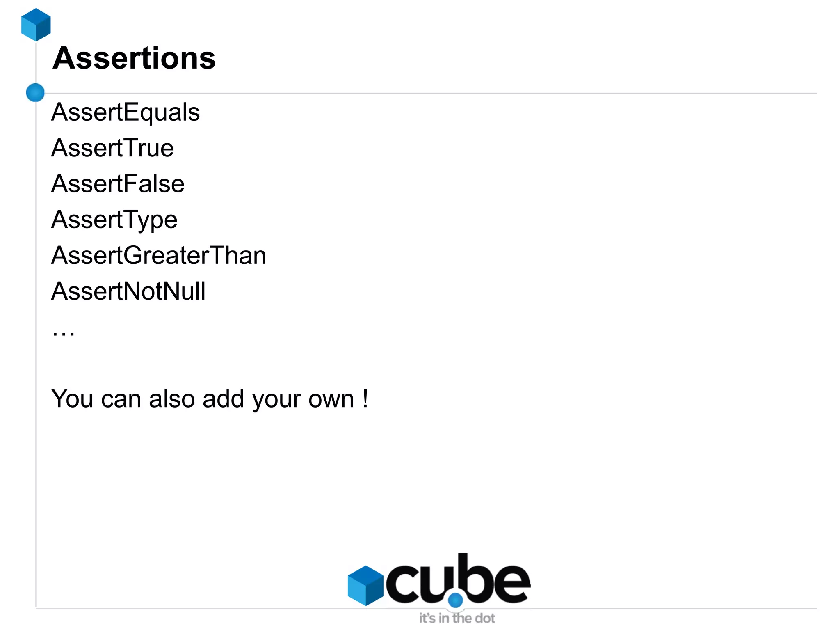The image size is (840, 630).
Task: Click the "Assertions" slide title
Action: pyautogui.click(x=134, y=58)
